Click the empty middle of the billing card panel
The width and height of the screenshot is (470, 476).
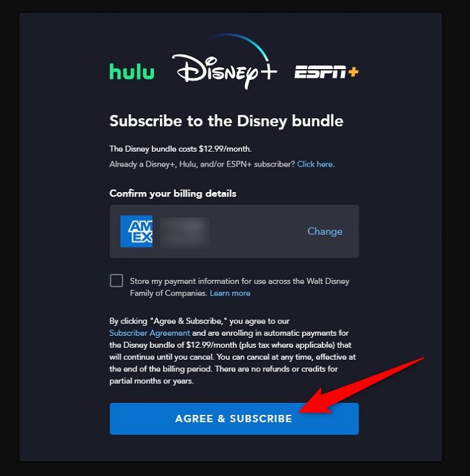(258, 232)
